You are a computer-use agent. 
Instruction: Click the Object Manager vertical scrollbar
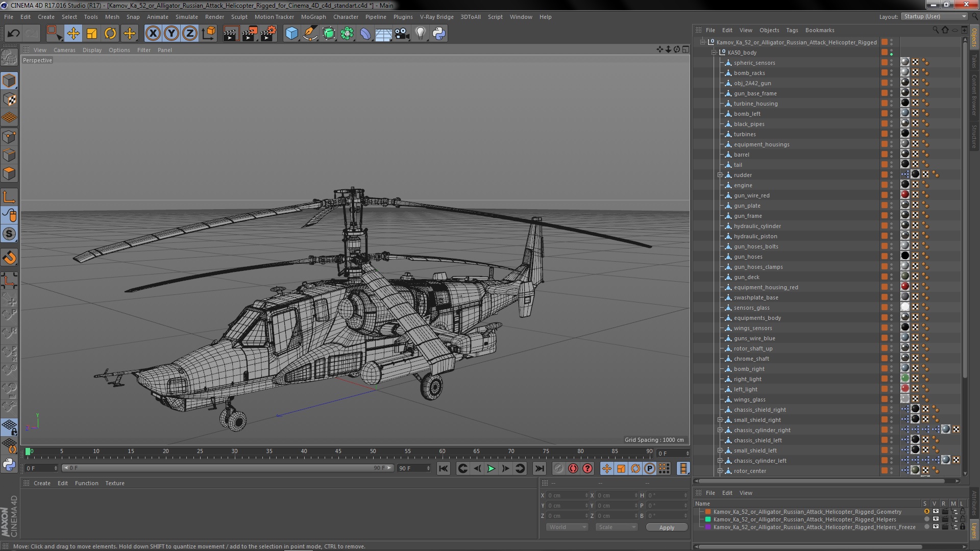pos(965,209)
